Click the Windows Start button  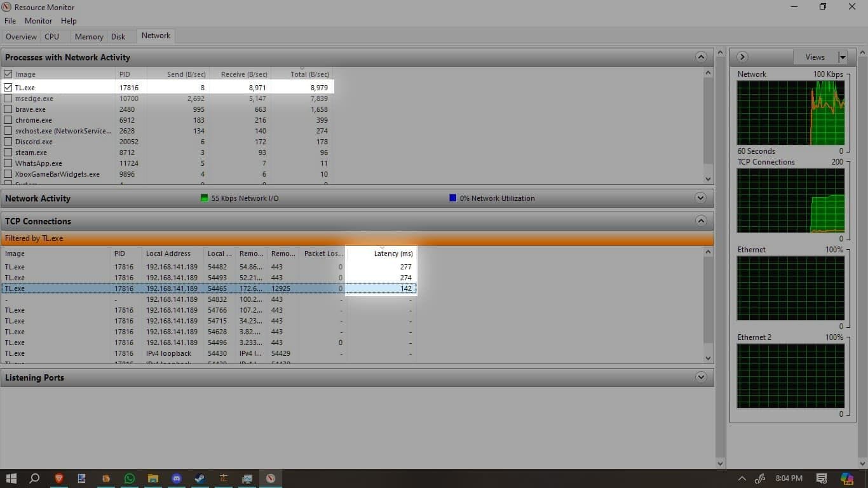(x=11, y=478)
